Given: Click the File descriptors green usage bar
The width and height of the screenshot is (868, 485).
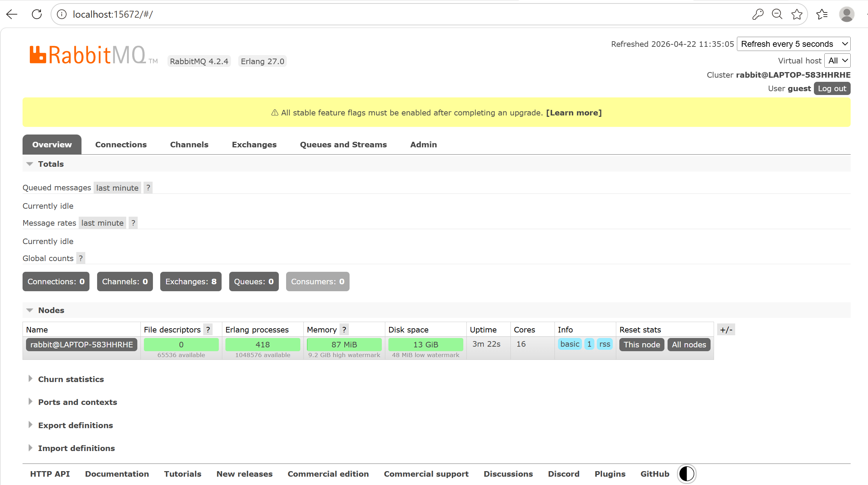Looking at the screenshot, I should point(181,345).
